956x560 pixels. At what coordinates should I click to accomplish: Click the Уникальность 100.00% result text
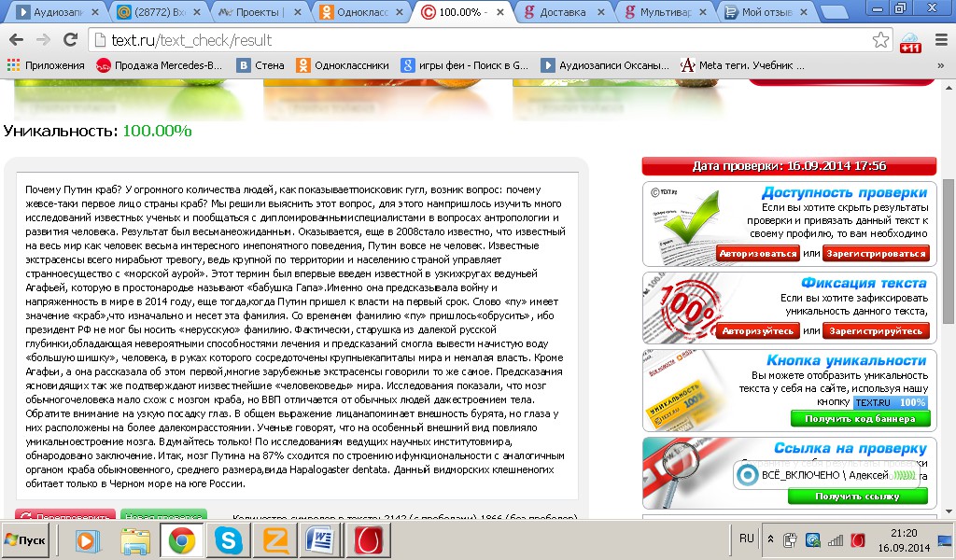(97, 131)
